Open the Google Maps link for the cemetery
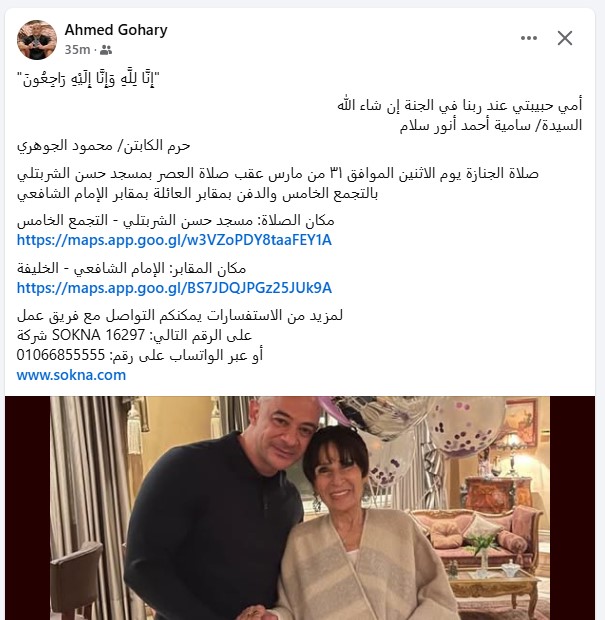The width and height of the screenshot is (605, 620). (x=174, y=288)
